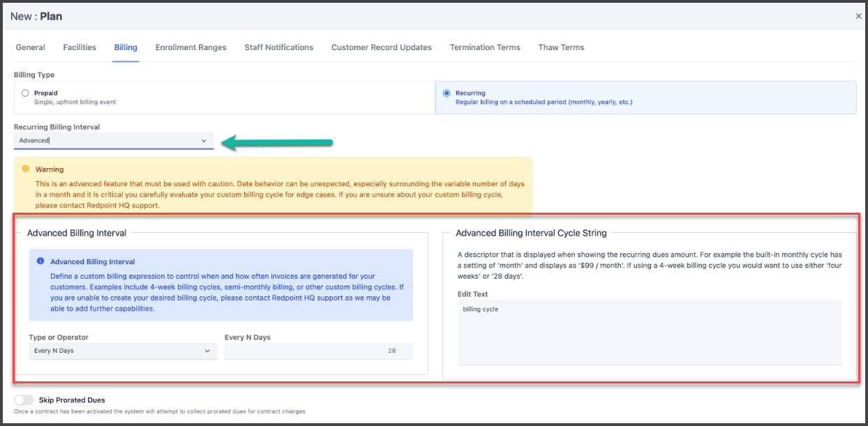The image size is (868, 426).
Task: Toggle Skip Prorated Dues switch
Action: click(x=24, y=400)
